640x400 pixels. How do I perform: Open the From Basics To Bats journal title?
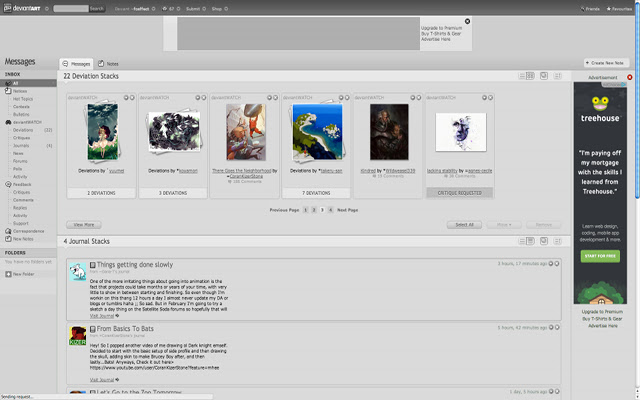(125, 329)
